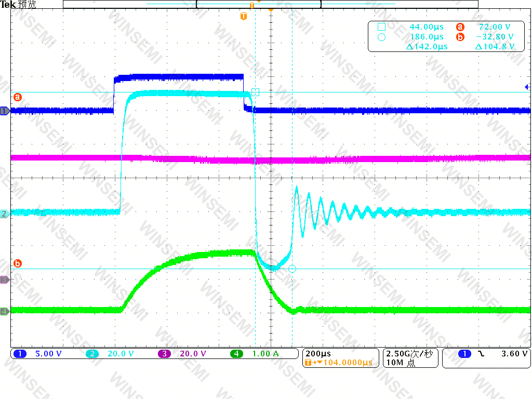Click the trigger source channel 1 badge
This screenshot has height=399, width=532.
(464, 353)
